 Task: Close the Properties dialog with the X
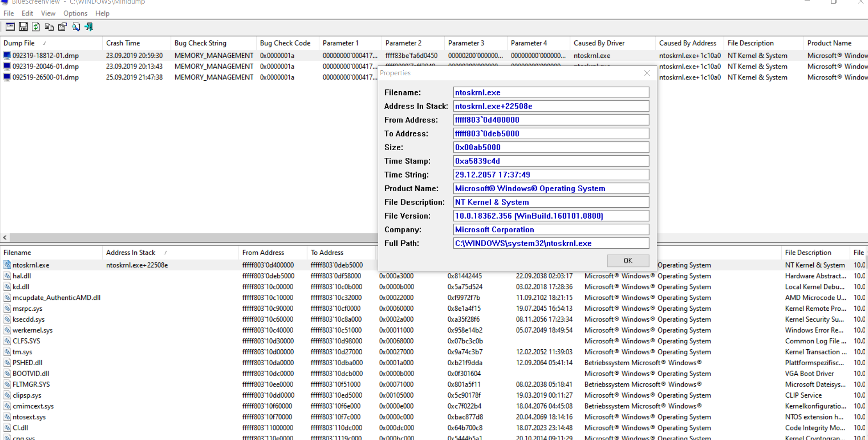(647, 73)
